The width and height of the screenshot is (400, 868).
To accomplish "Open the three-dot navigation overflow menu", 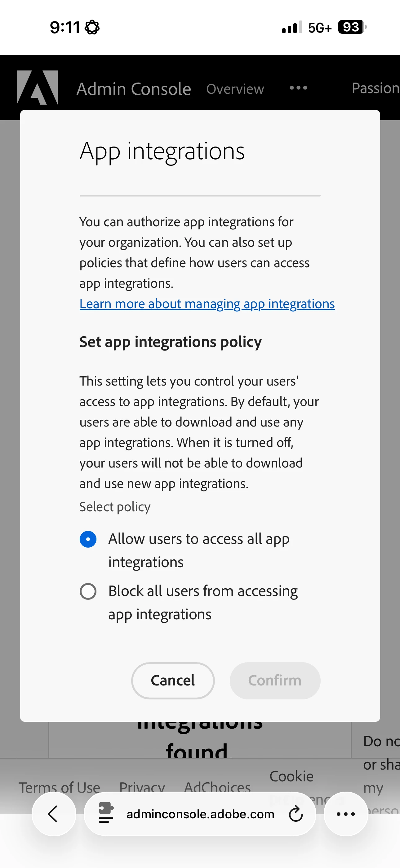I will pyautogui.click(x=298, y=88).
